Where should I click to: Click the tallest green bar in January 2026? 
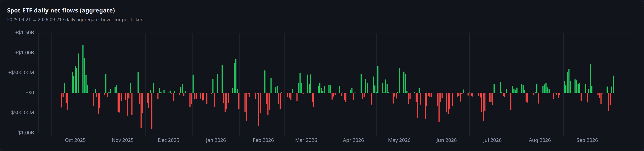(x=236, y=76)
